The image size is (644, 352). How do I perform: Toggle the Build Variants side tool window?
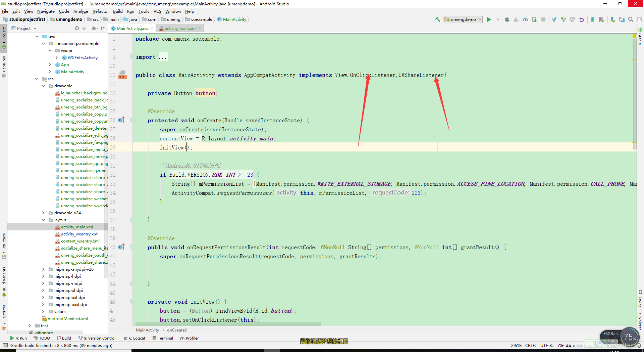coord(4,281)
